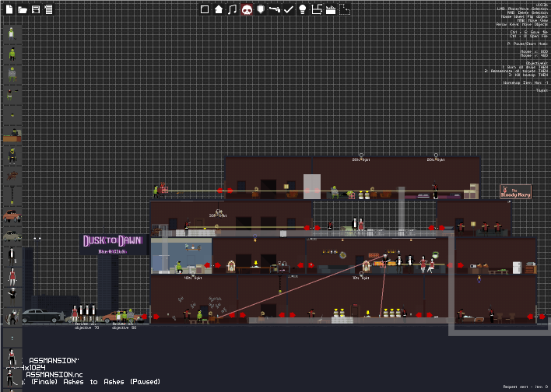Image resolution: width=551 pixels, height=392 pixels.
Task: Open the shield category
Action: (261, 9)
